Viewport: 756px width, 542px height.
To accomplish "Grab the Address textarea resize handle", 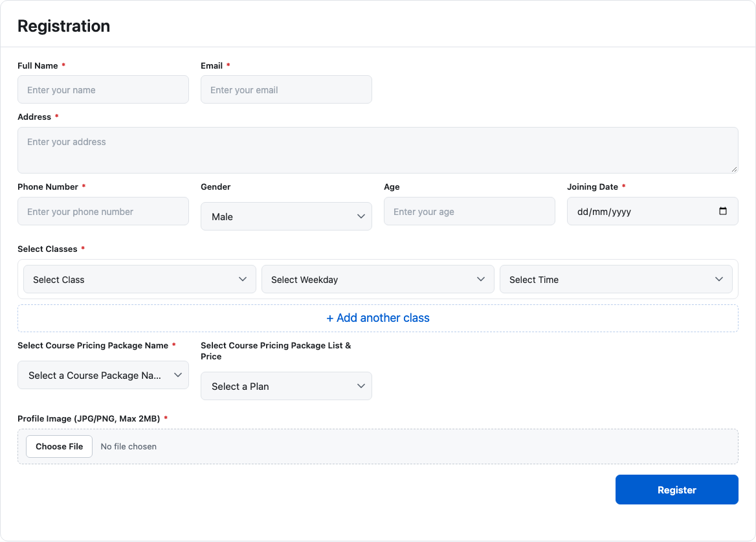I will (x=734, y=169).
